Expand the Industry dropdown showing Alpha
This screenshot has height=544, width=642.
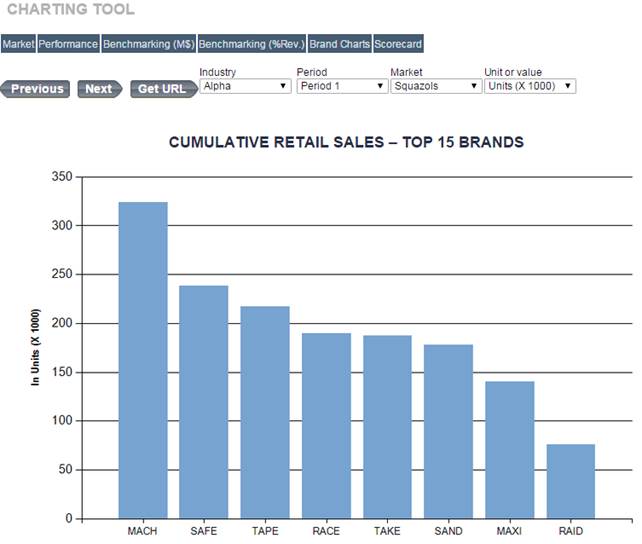point(245,86)
